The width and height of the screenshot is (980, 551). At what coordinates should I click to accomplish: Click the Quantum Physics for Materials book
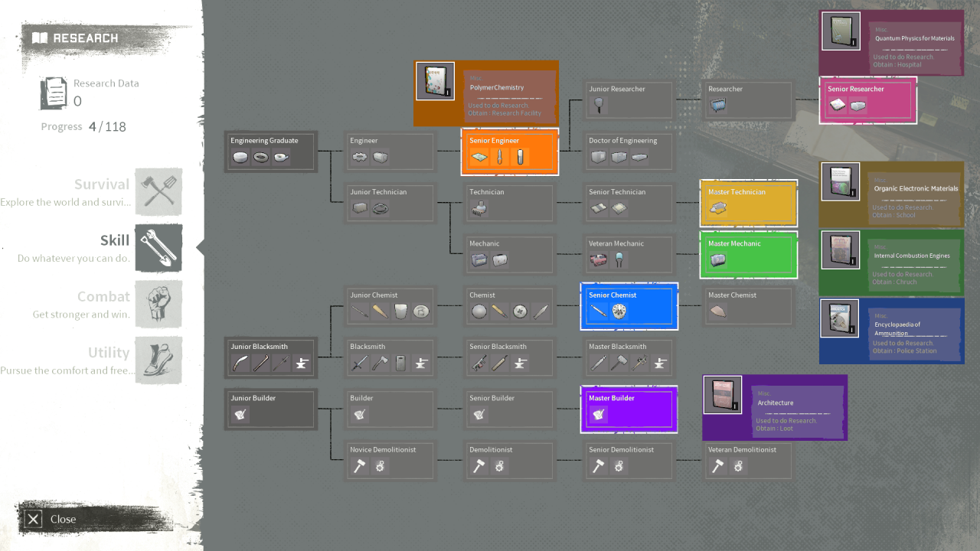click(x=841, y=31)
